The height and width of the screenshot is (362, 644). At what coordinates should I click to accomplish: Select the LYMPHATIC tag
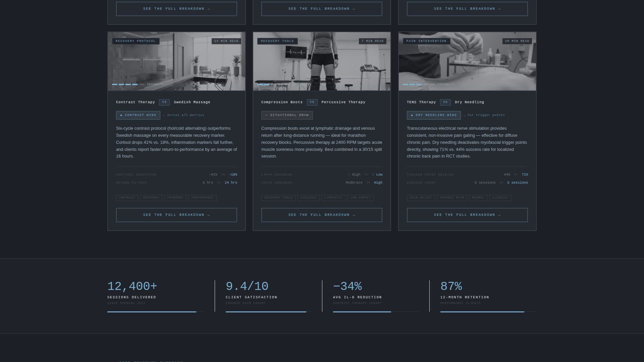pos(334,198)
